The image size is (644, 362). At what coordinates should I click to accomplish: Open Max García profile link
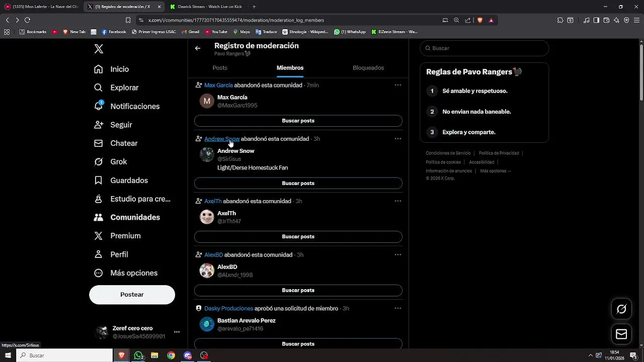(x=218, y=85)
